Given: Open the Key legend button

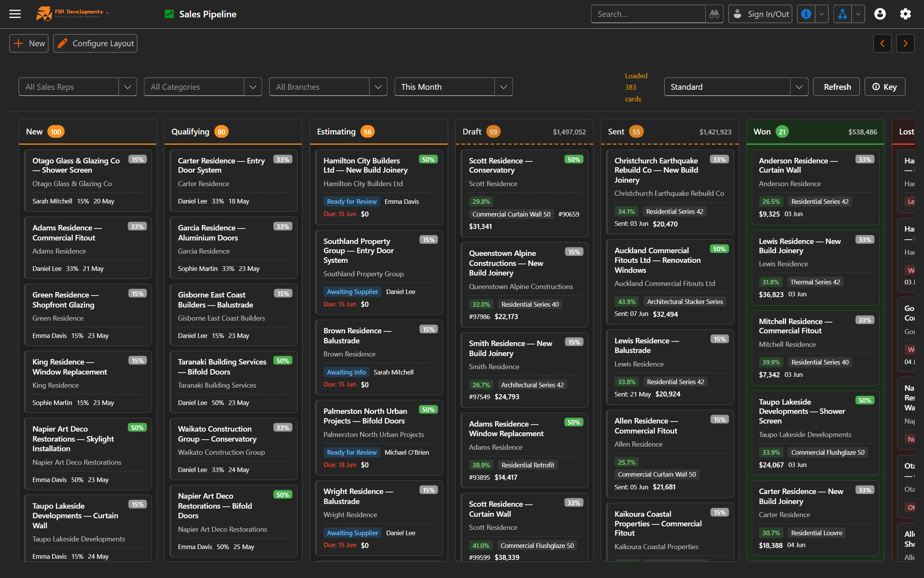Looking at the screenshot, I should [885, 87].
